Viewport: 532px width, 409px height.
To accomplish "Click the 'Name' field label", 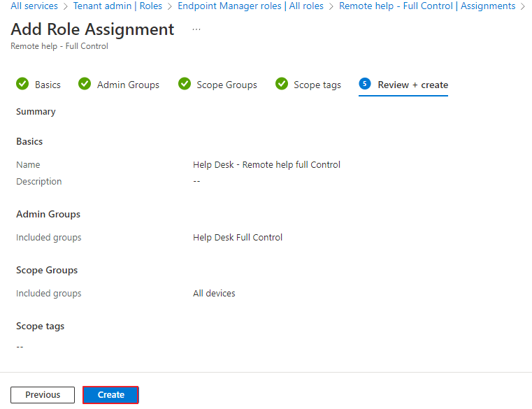I will 28,165.
